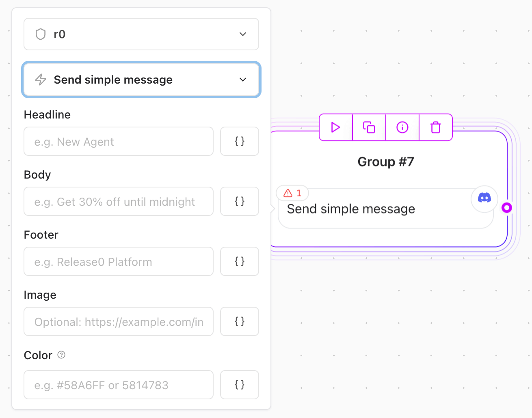Click the shield icon next to r0
The height and width of the screenshot is (418, 532).
[40, 34]
